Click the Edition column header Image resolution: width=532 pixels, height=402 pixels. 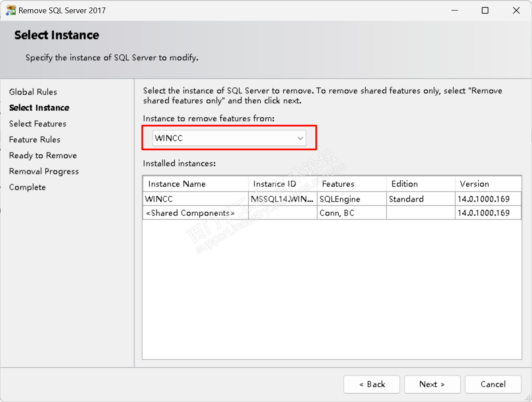421,184
